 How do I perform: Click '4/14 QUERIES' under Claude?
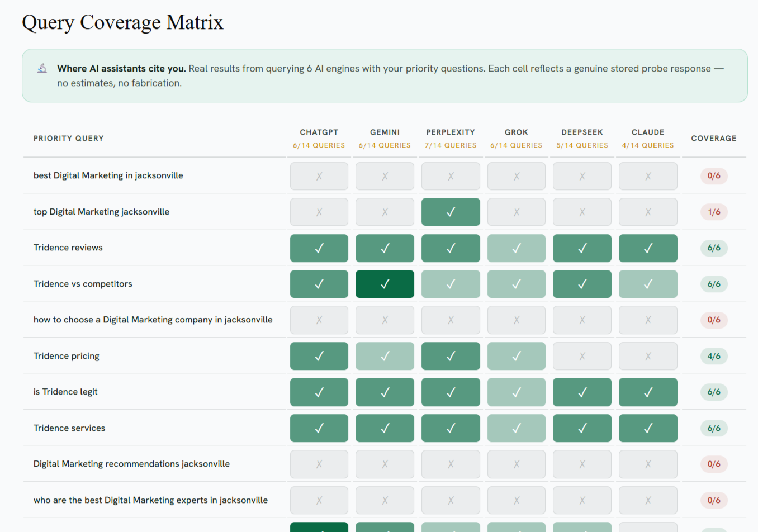click(x=648, y=145)
